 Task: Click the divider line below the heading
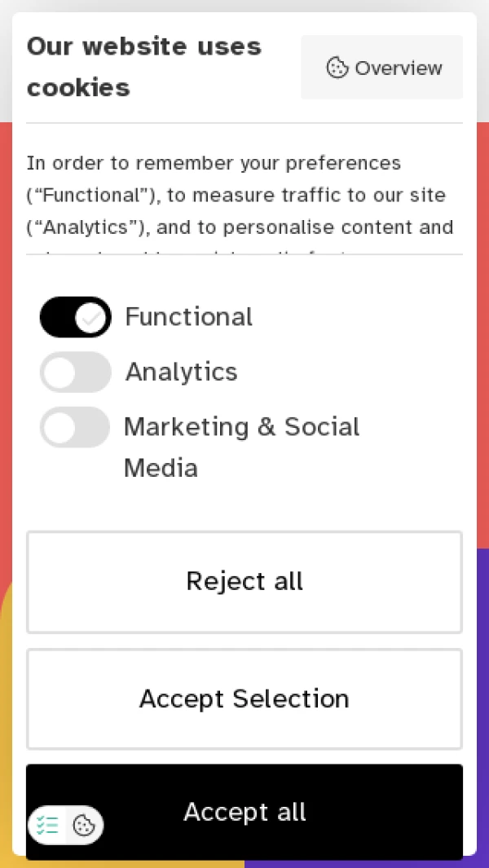coord(244,123)
